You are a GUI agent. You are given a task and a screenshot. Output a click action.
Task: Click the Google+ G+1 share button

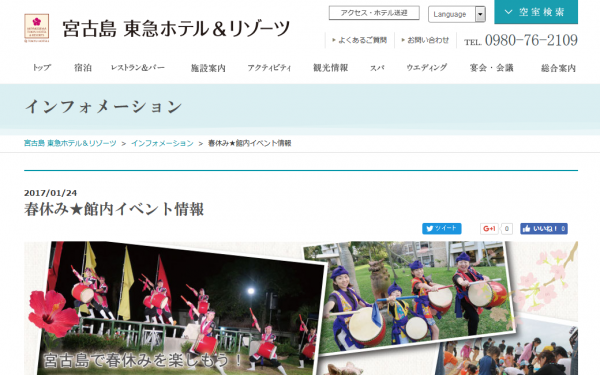click(x=489, y=228)
